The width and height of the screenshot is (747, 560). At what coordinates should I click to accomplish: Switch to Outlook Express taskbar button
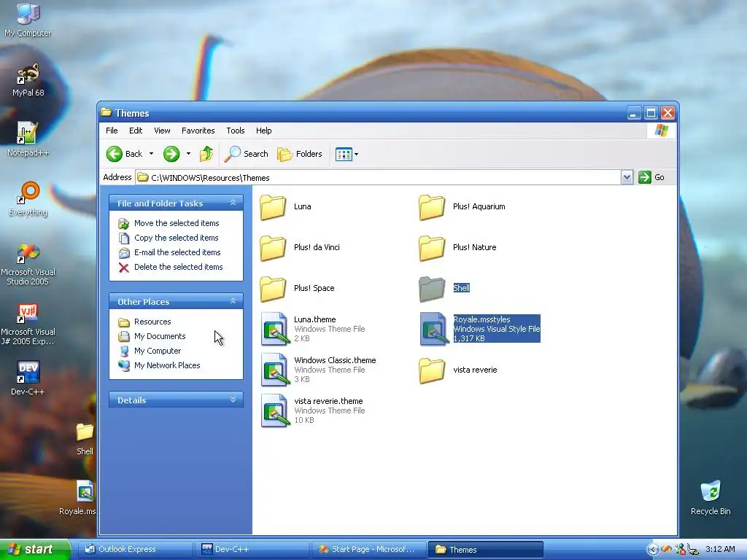[x=135, y=550]
